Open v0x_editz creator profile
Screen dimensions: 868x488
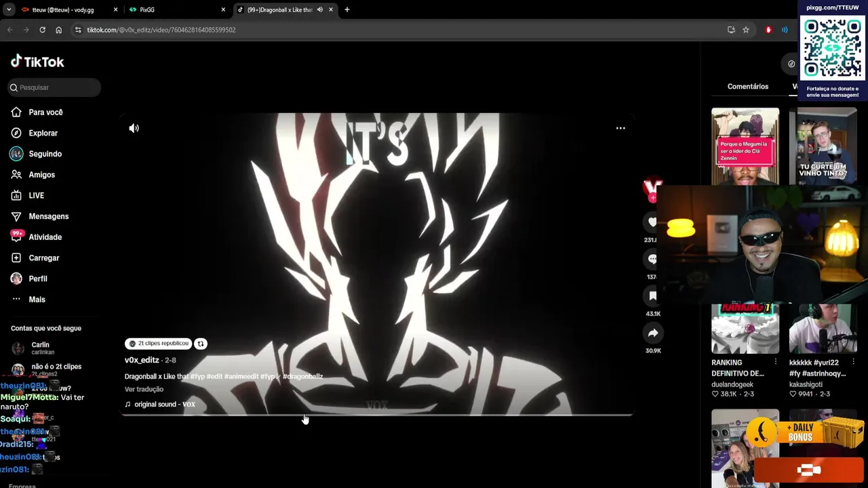[142, 360]
